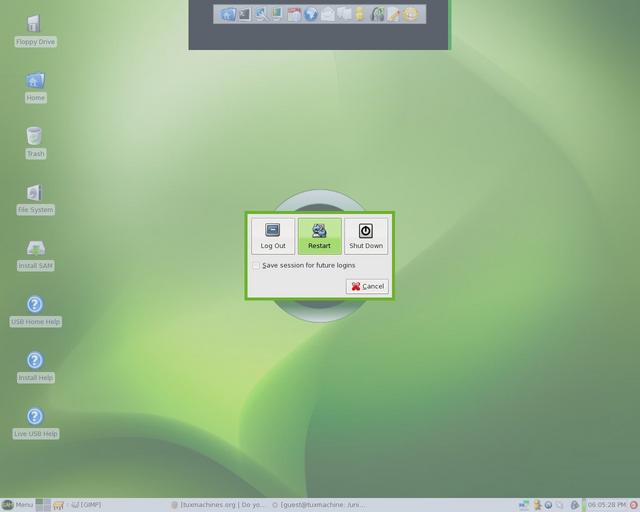
Task: Open Install Help desktop icon
Action: [36, 367]
